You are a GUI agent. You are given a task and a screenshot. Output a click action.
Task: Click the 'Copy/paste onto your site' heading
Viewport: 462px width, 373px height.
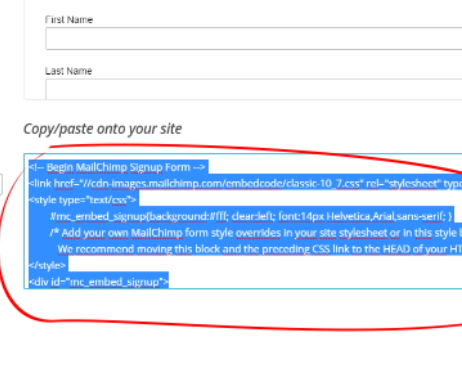point(103,129)
